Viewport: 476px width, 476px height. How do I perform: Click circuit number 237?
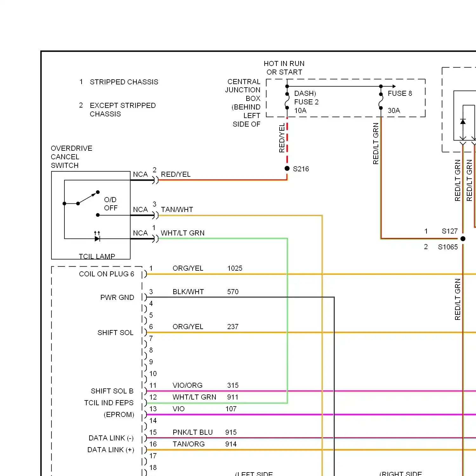(x=233, y=327)
